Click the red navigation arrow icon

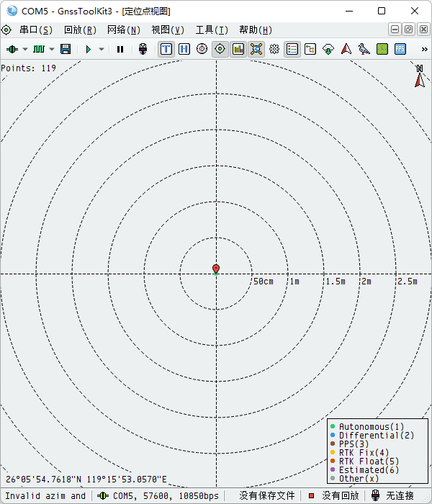pos(346,49)
